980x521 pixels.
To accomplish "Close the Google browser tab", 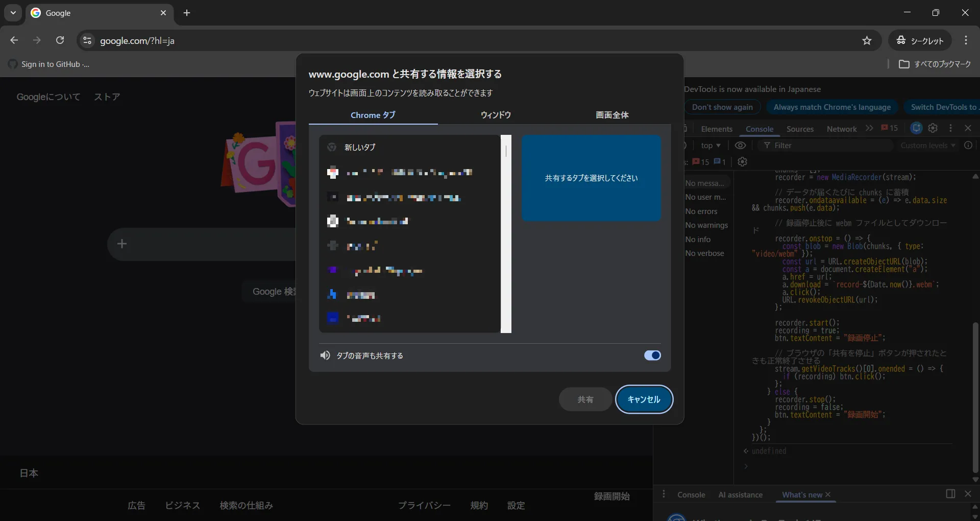I will click(x=163, y=13).
